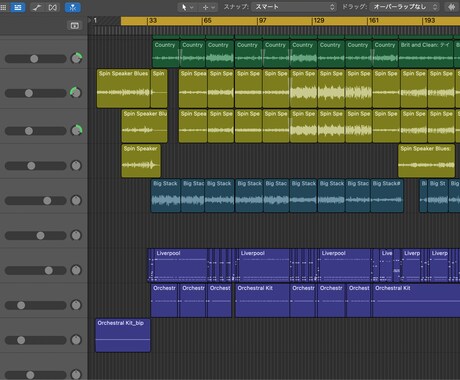Select the 'Brit and Clean' audio region
This screenshot has height=380, width=460.
click(x=426, y=54)
